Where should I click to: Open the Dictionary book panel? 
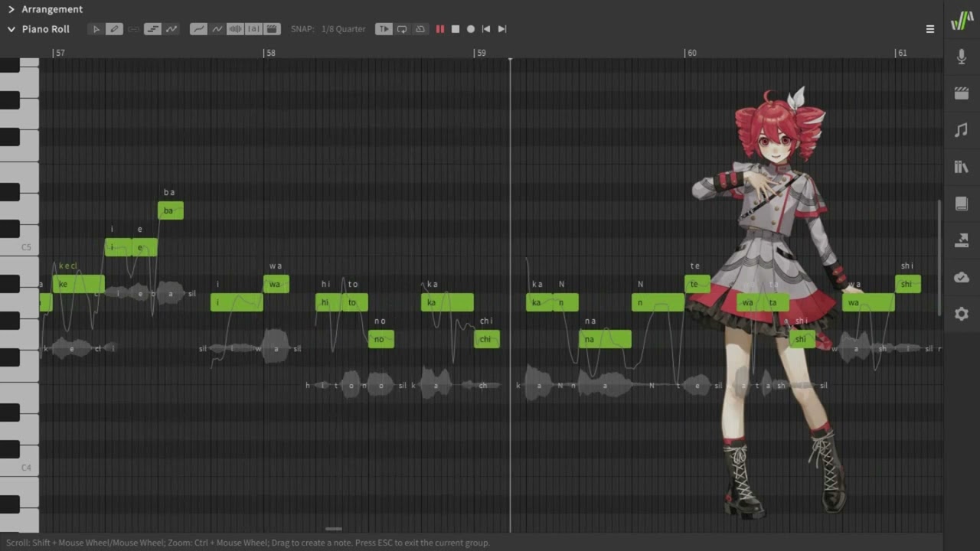962,204
